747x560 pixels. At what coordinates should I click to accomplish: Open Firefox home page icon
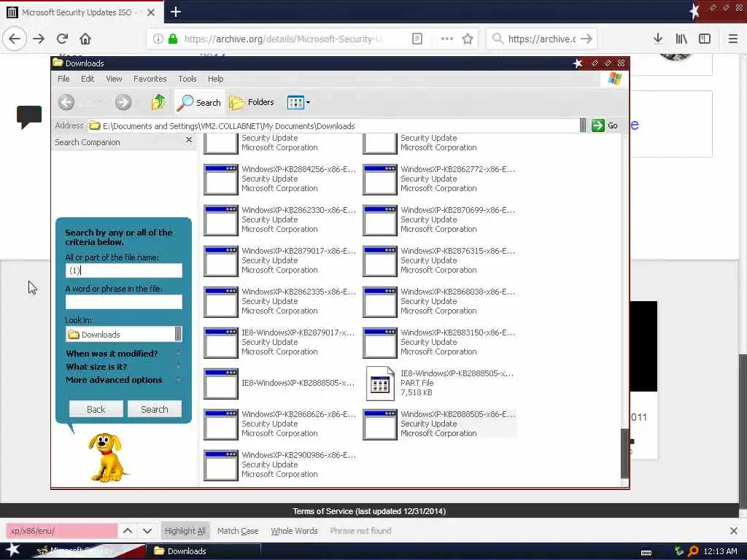click(85, 39)
